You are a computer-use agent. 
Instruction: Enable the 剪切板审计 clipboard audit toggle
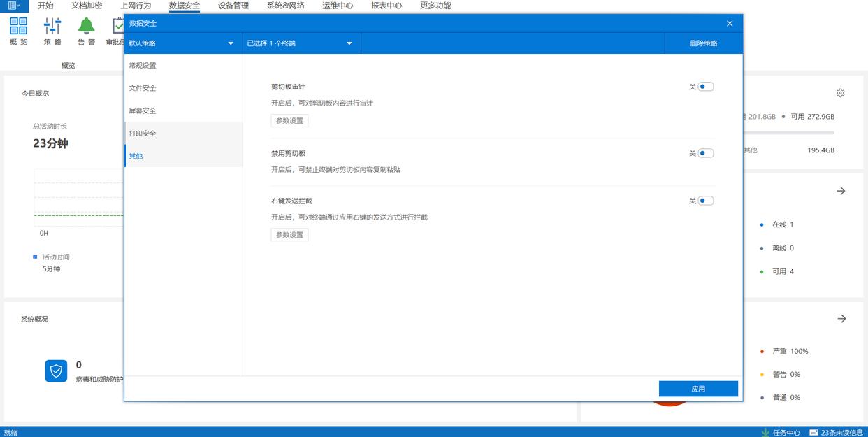pyautogui.click(x=705, y=87)
